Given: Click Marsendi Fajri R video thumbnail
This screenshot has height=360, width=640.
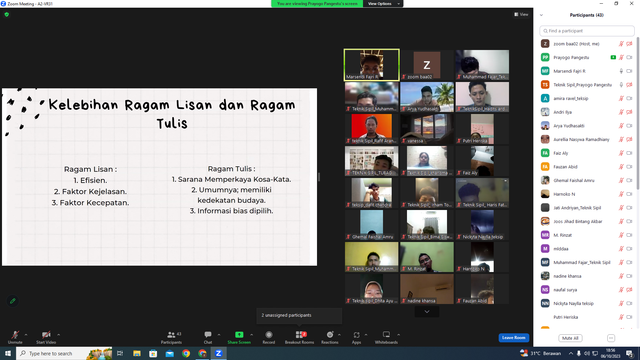Looking at the screenshot, I should pos(371,65).
